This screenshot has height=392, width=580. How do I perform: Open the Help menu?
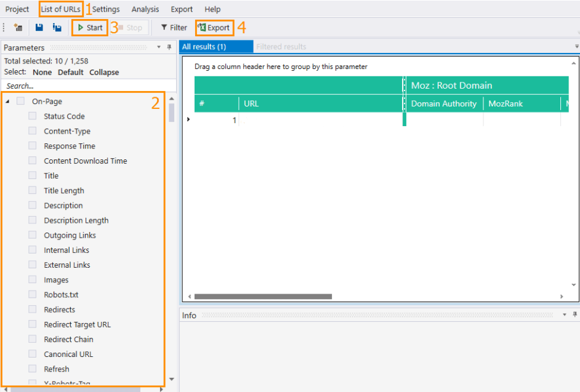click(212, 9)
